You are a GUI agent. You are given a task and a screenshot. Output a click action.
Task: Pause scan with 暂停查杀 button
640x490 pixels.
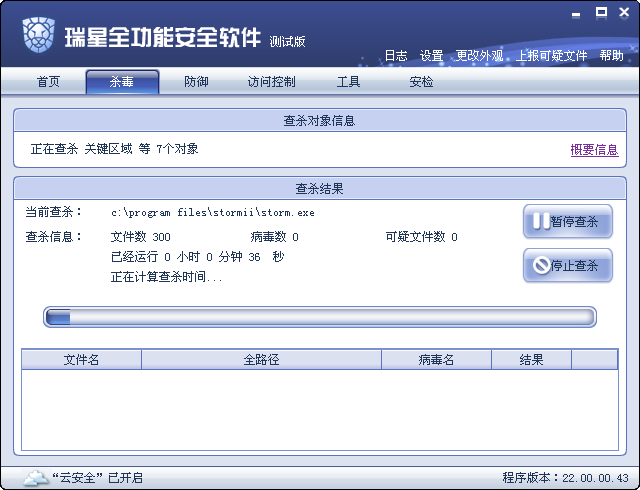568,221
